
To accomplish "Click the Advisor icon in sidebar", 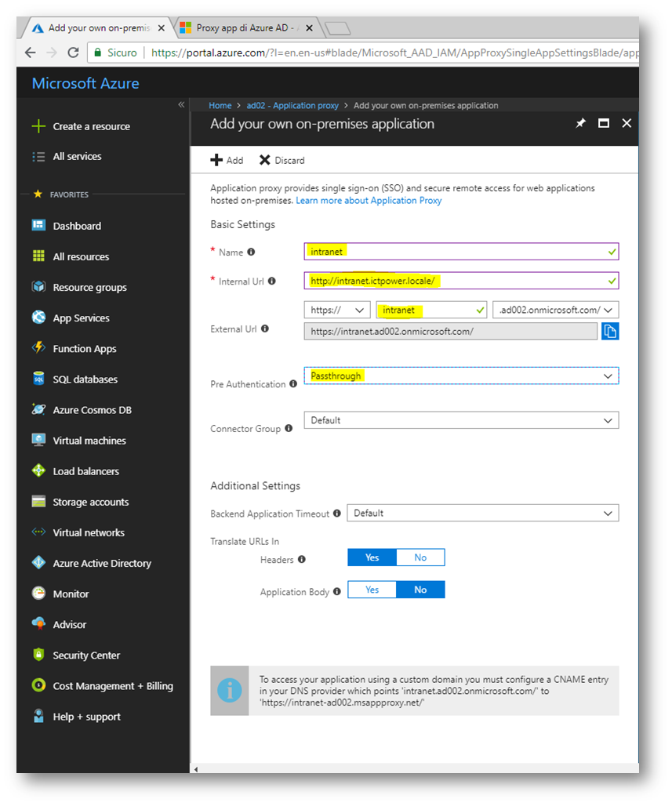I will 38,623.
